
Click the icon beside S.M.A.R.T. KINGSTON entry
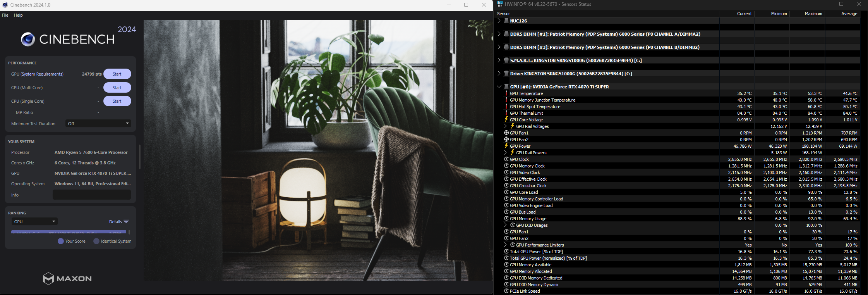pos(506,60)
